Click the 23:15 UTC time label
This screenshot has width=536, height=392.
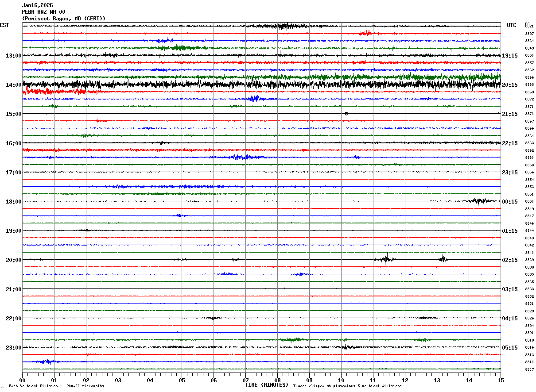coord(510,173)
